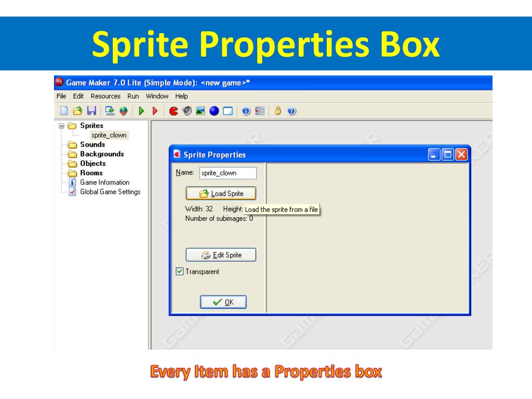Open the Resources menu
Screen dimensions: 532x399
105,96
